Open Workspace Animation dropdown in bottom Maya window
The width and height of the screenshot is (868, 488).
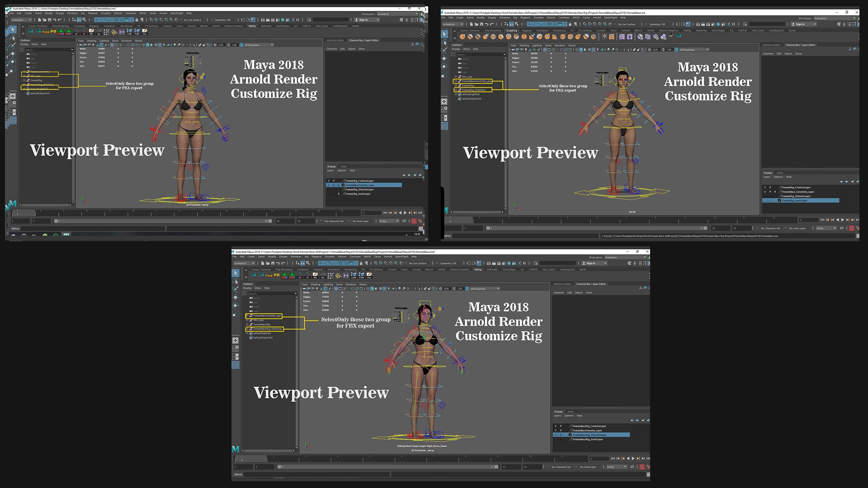(625, 258)
